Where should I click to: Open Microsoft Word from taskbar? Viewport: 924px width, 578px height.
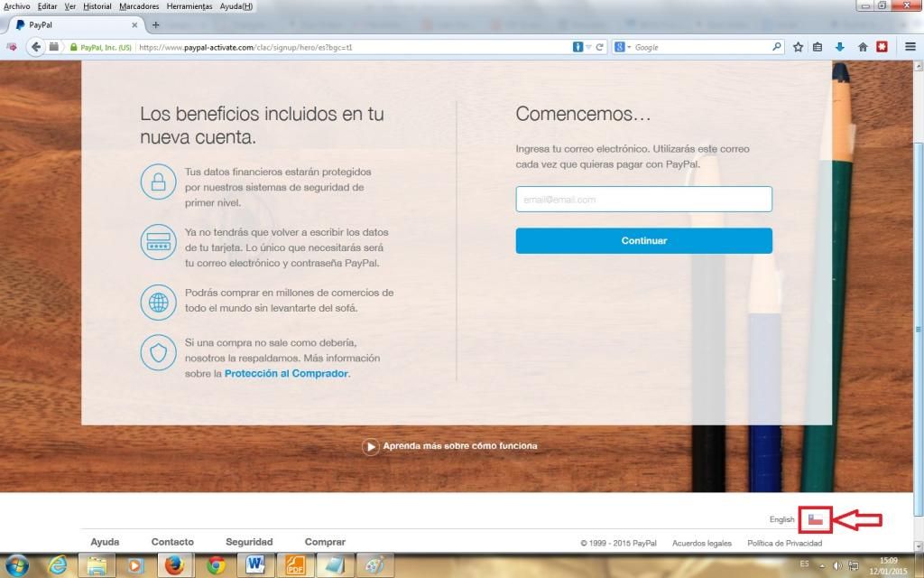(255, 566)
